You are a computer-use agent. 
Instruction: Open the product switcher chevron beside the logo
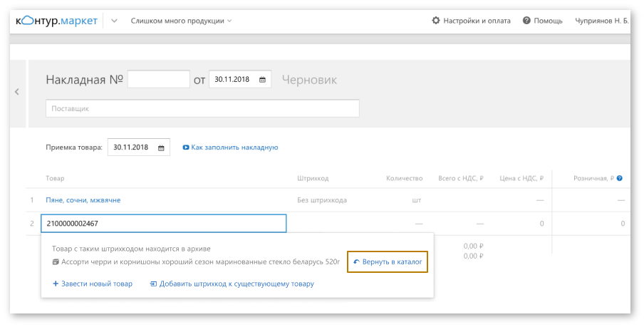pyautogui.click(x=115, y=21)
